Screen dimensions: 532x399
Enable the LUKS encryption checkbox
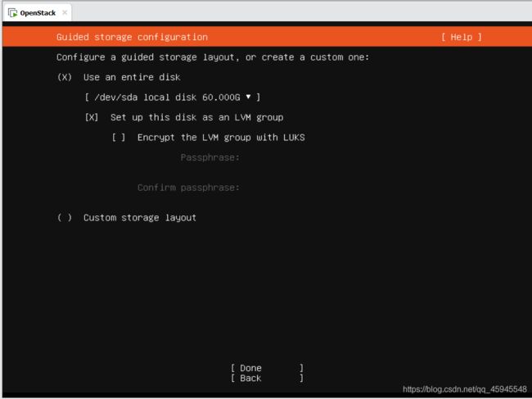pos(119,138)
